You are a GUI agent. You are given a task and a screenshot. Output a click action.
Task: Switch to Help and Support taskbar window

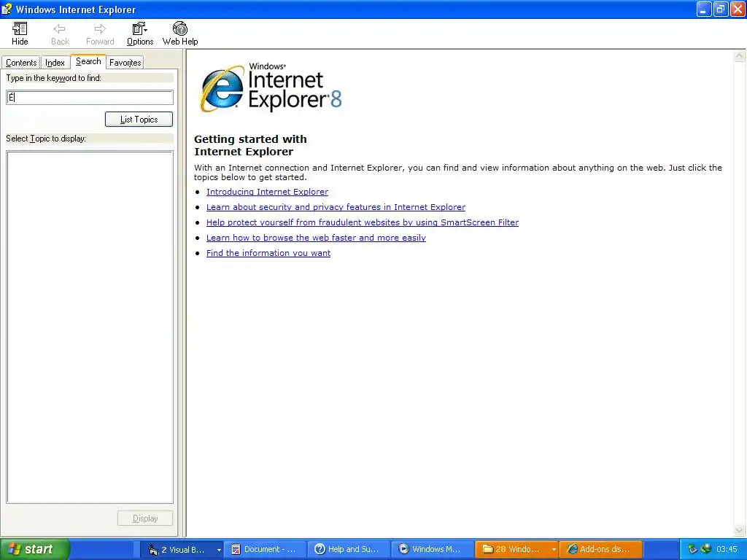pos(349,550)
